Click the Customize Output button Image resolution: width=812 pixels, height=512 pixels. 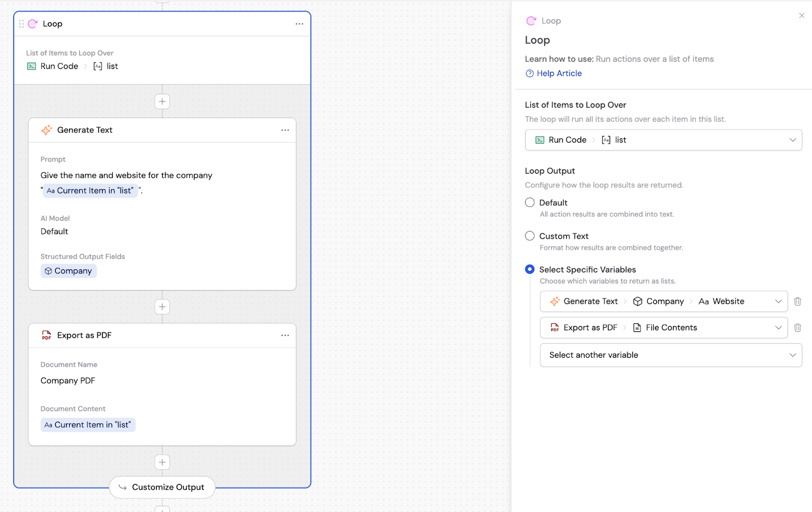(x=162, y=487)
